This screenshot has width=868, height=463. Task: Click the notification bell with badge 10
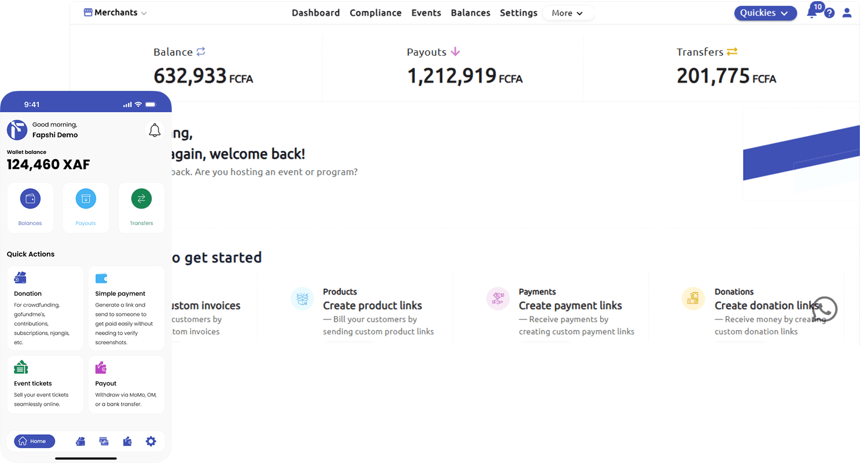point(812,13)
